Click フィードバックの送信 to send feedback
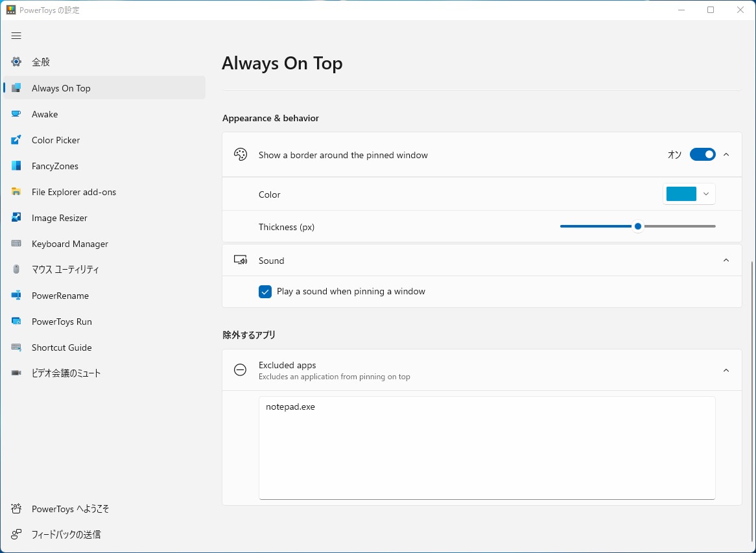756x553 pixels. point(66,535)
